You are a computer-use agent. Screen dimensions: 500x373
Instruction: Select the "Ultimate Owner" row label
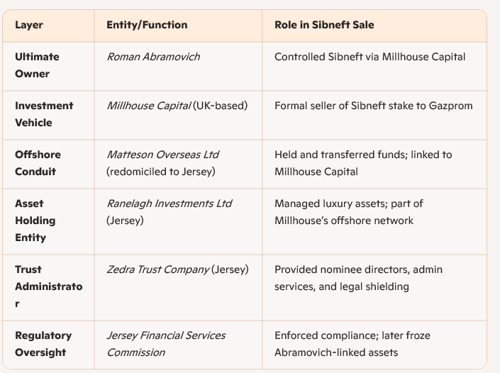click(x=37, y=65)
